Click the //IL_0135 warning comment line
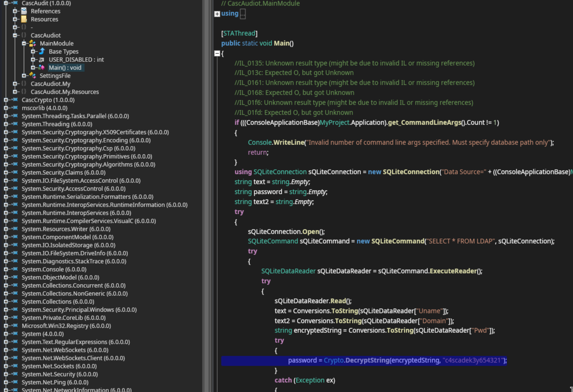Viewport: 573px width, 392px height. point(354,63)
